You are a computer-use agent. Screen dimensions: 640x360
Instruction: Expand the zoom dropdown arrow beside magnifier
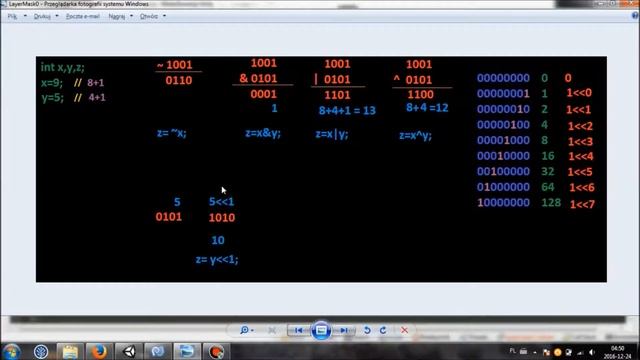pyautogui.click(x=253, y=330)
